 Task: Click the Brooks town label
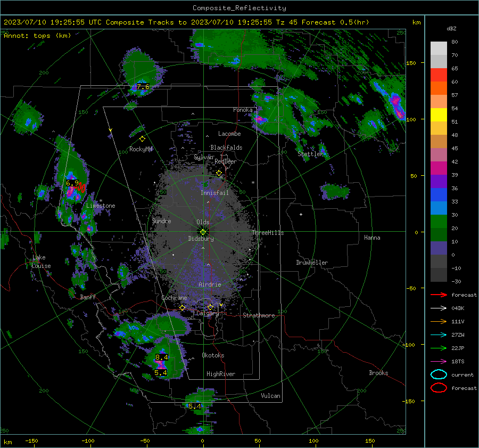[378, 373]
